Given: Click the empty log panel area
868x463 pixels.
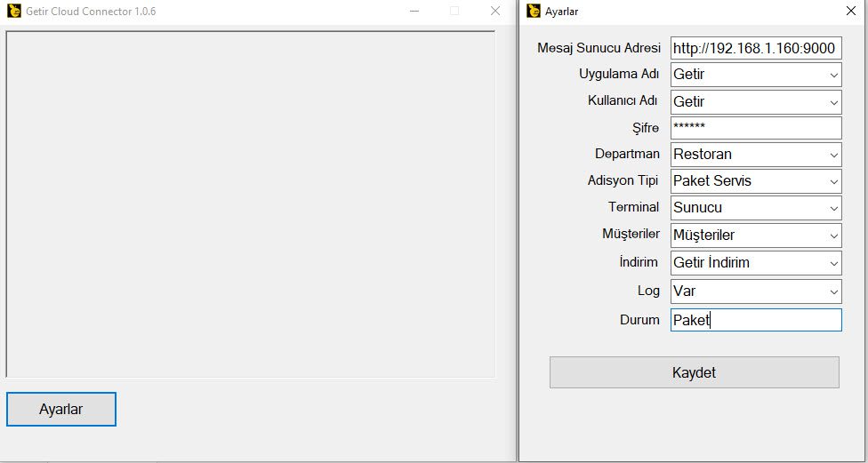Looking at the screenshot, I should tap(250, 204).
